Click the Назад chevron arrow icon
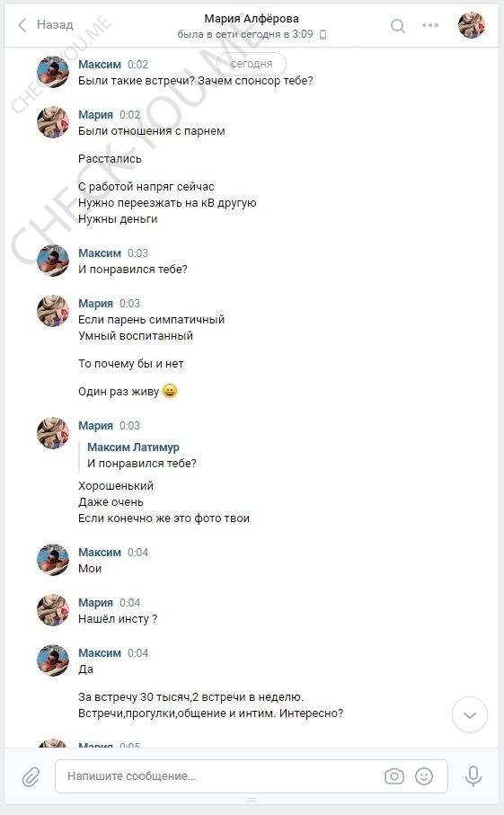The width and height of the screenshot is (504, 815). (22, 25)
